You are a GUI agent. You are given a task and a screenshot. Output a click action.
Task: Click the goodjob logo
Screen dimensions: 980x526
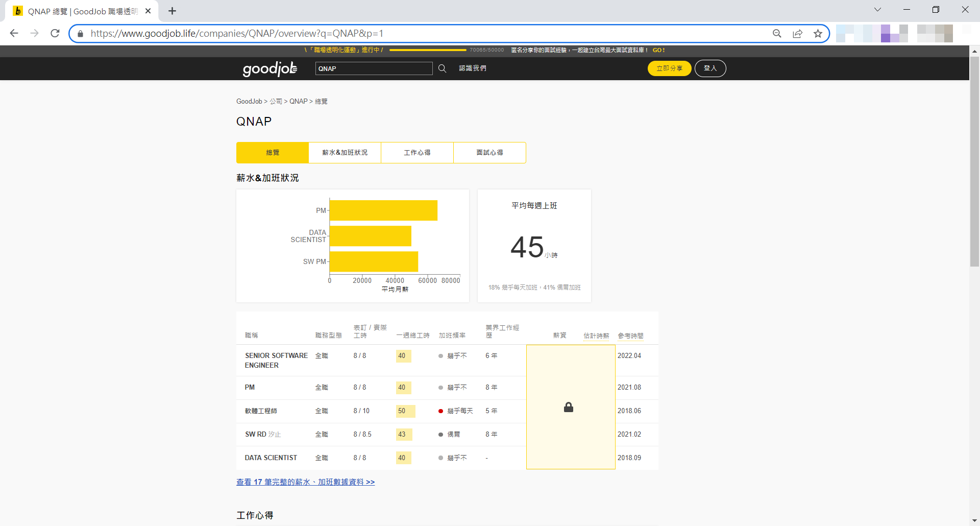tap(270, 68)
